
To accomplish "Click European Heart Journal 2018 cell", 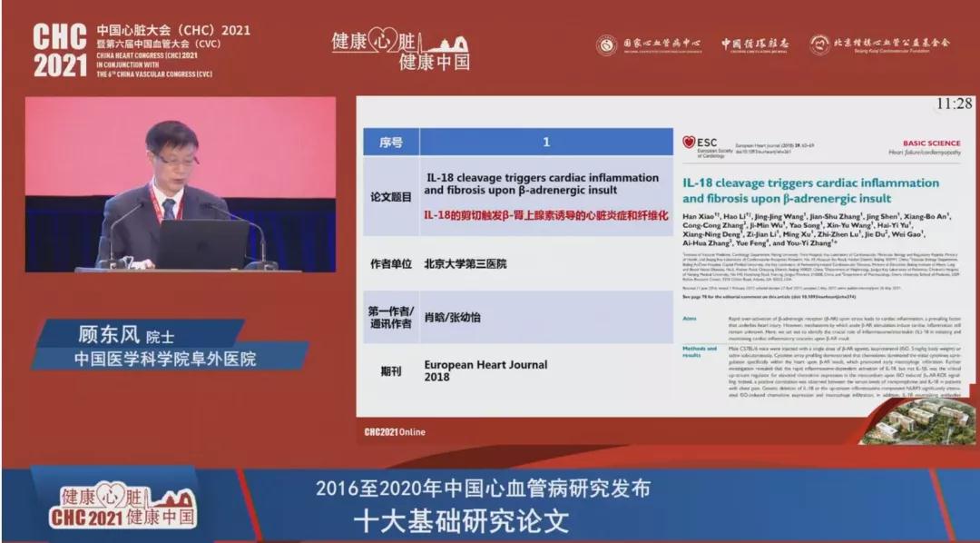I will pyautogui.click(x=486, y=370).
